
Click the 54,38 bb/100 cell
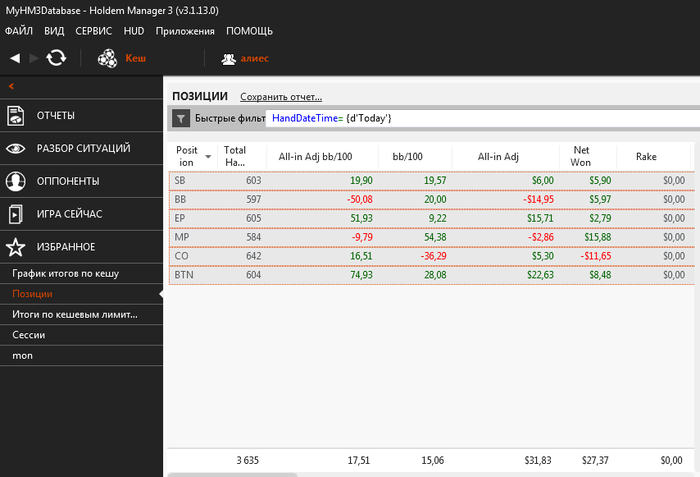click(435, 237)
